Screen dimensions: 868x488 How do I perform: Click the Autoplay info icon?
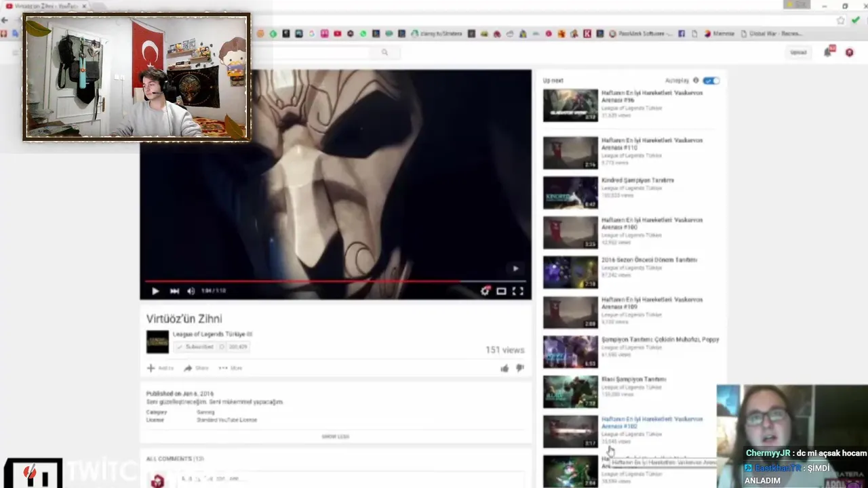tap(696, 81)
